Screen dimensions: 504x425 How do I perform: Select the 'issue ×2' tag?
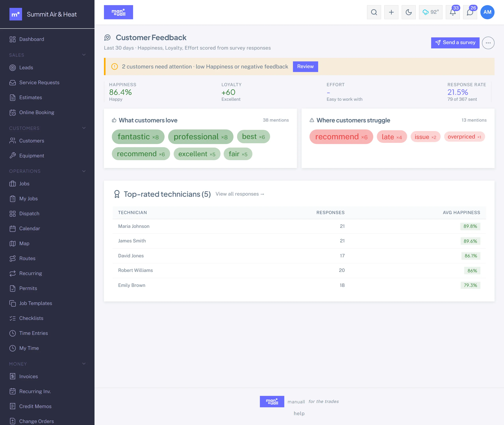tap(425, 137)
